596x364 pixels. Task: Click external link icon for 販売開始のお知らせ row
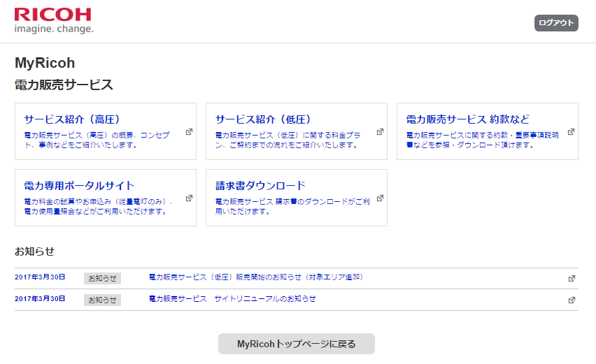[x=572, y=279]
